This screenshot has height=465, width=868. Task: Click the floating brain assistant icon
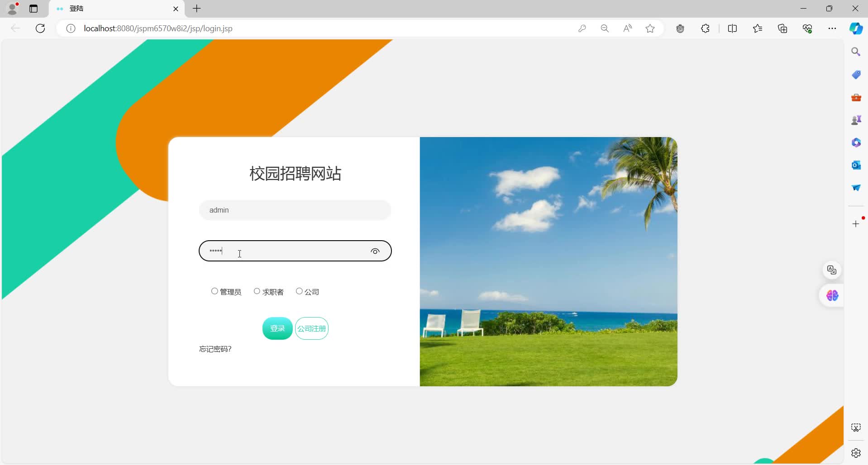tap(832, 296)
